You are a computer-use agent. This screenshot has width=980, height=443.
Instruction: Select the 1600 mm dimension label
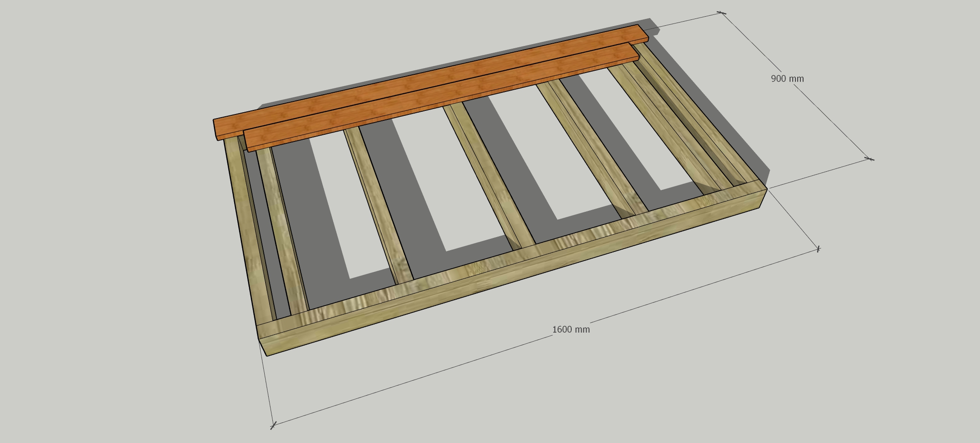click(571, 329)
